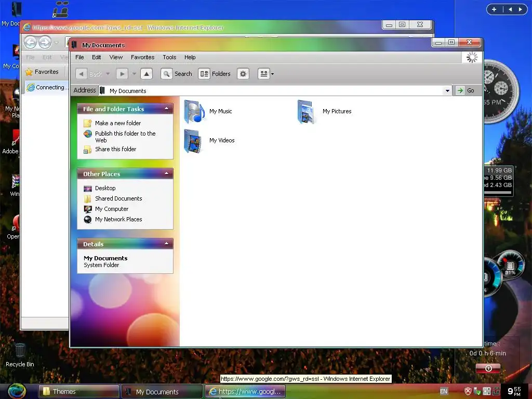Open the Forward history dropdown arrow
532x399 pixels.
point(134,74)
